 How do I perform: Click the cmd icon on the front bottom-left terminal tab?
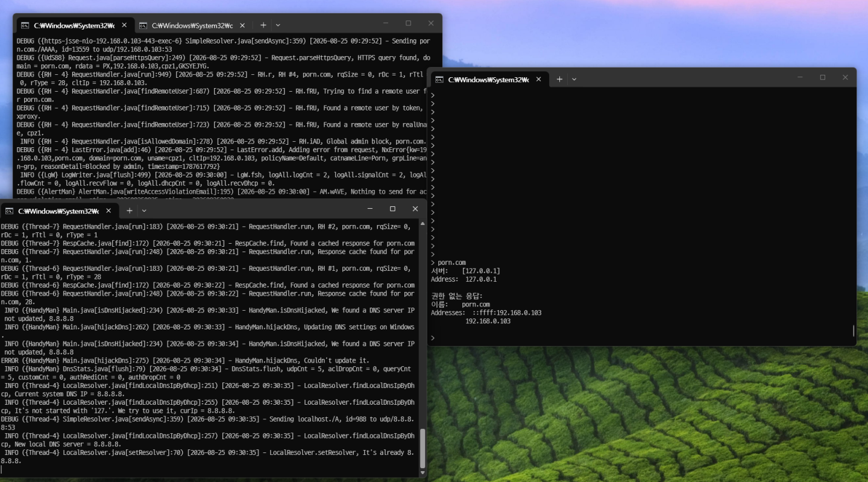pyautogui.click(x=10, y=211)
